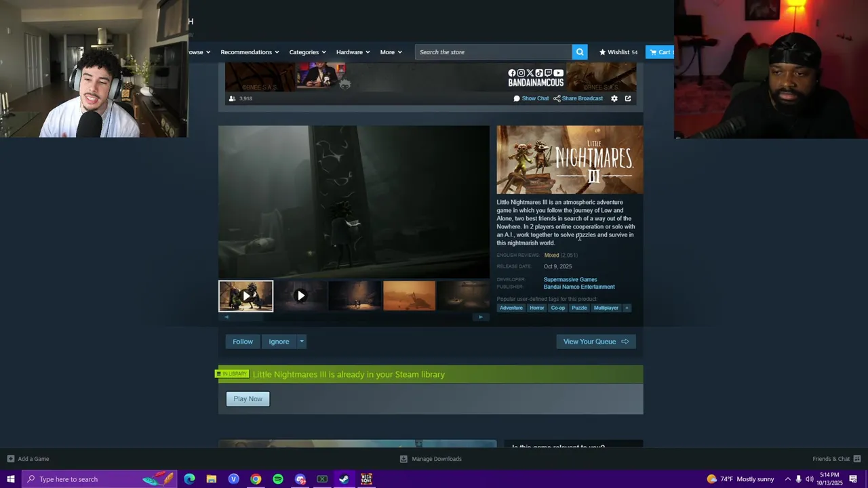This screenshot has height=488, width=868.
Task: Expand the Hardware store menu
Action: pyautogui.click(x=353, y=52)
